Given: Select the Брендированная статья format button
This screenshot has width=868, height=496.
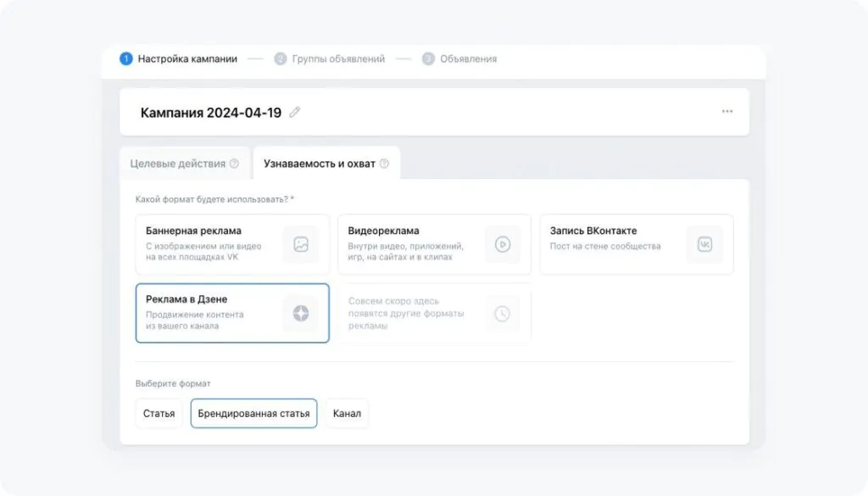Looking at the screenshot, I should click(x=254, y=414).
